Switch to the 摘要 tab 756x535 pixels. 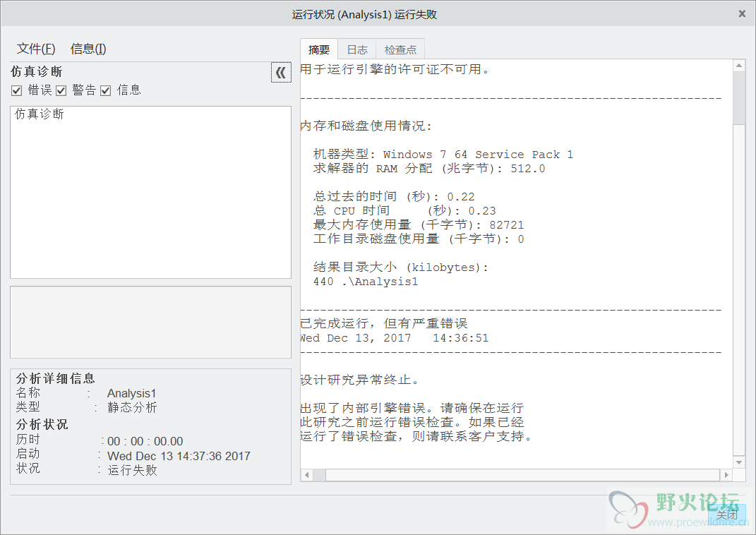click(x=318, y=49)
